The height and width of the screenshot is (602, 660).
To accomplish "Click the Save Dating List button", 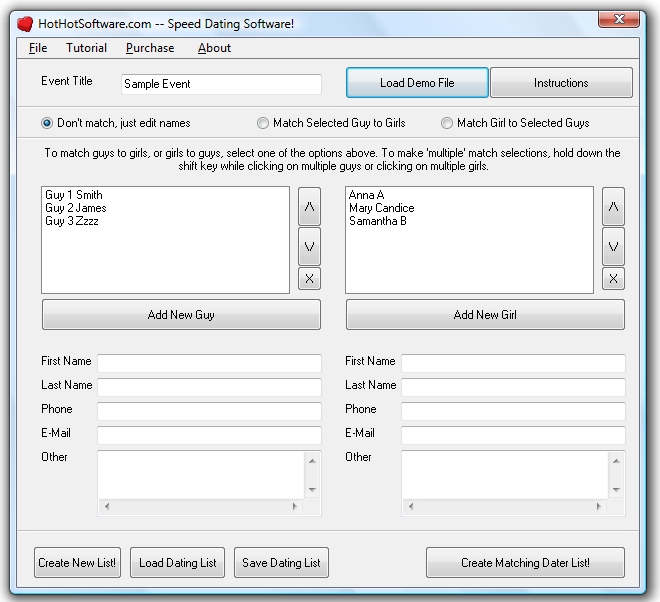I will [281, 563].
